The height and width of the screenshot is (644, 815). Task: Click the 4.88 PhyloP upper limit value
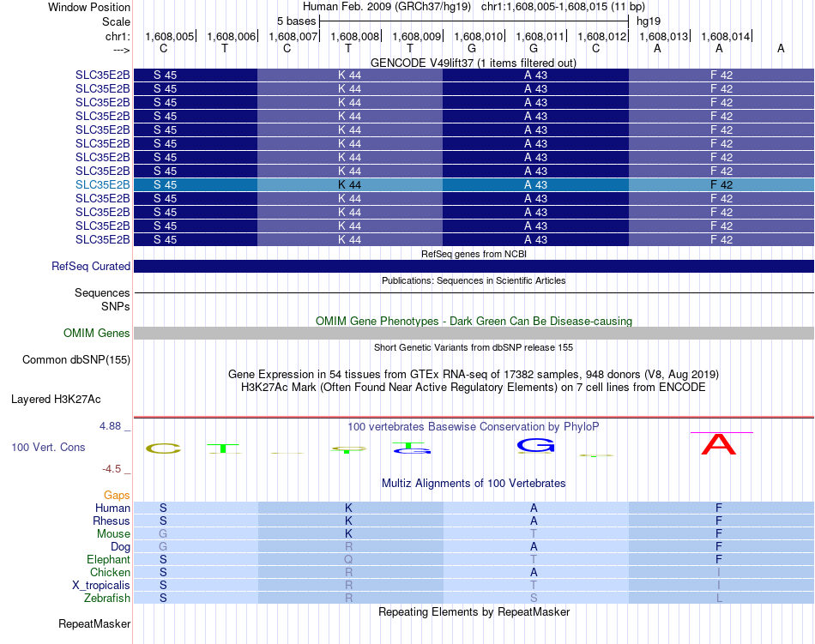(110, 426)
